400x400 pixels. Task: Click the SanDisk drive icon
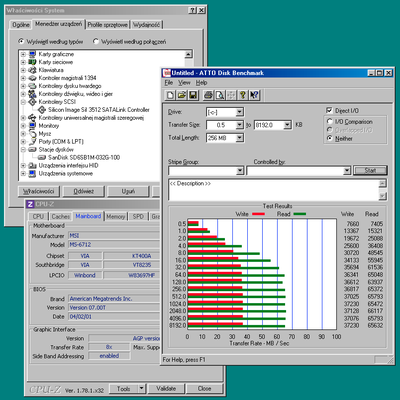point(42,157)
